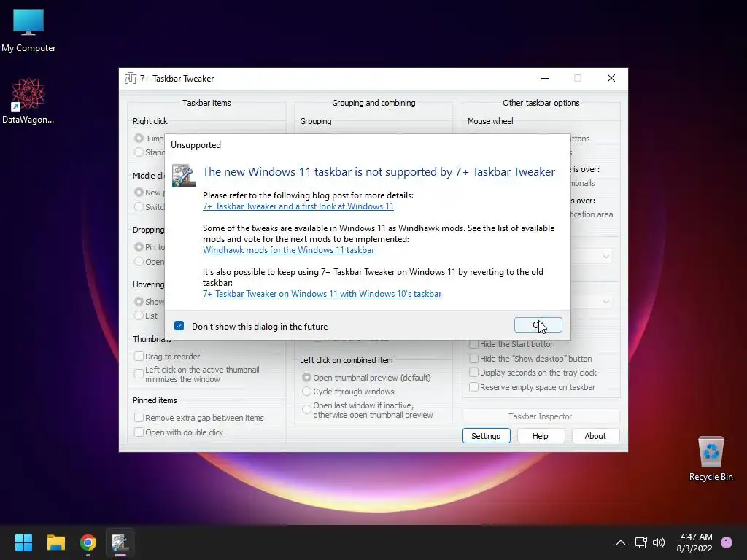The width and height of the screenshot is (747, 560).
Task: Open the volume speaker tray icon
Action: coord(659,542)
